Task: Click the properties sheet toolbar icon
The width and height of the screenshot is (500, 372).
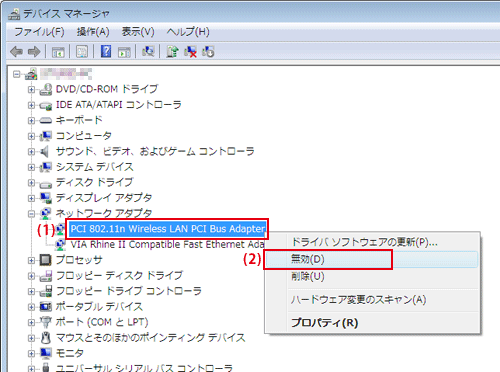Action: 82,52
